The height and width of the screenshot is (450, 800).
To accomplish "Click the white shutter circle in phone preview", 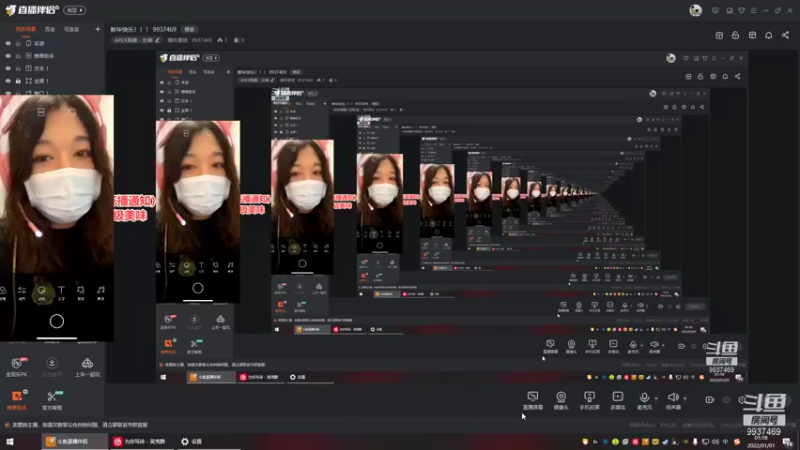I will click(57, 321).
